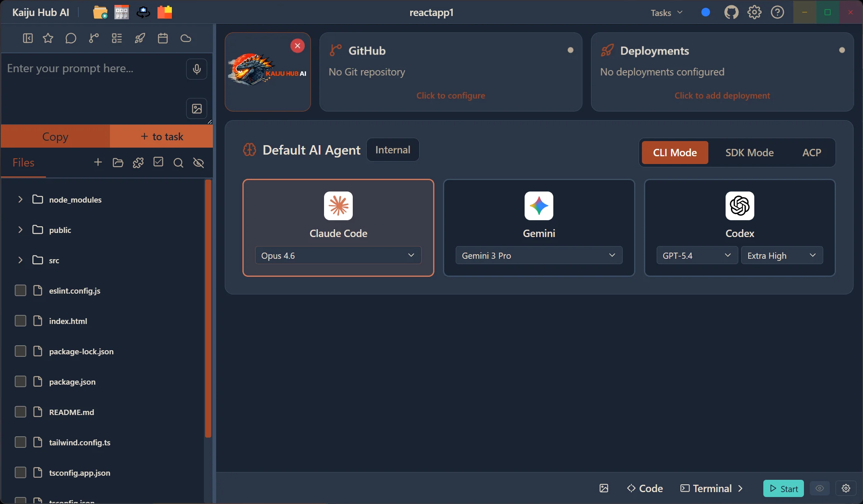Click the puzzle piece extensions icon
863x504 pixels.
(138, 163)
